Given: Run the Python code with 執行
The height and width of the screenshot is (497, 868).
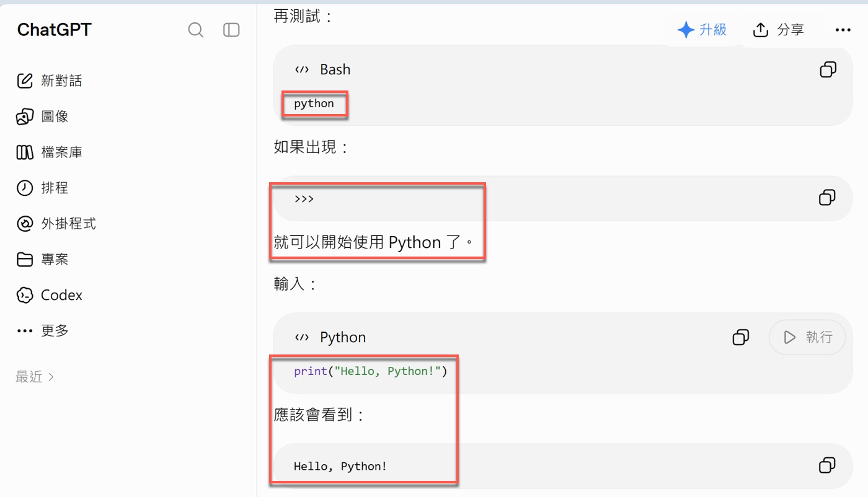Looking at the screenshot, I should pyautogui.click(x=807, y=337).
